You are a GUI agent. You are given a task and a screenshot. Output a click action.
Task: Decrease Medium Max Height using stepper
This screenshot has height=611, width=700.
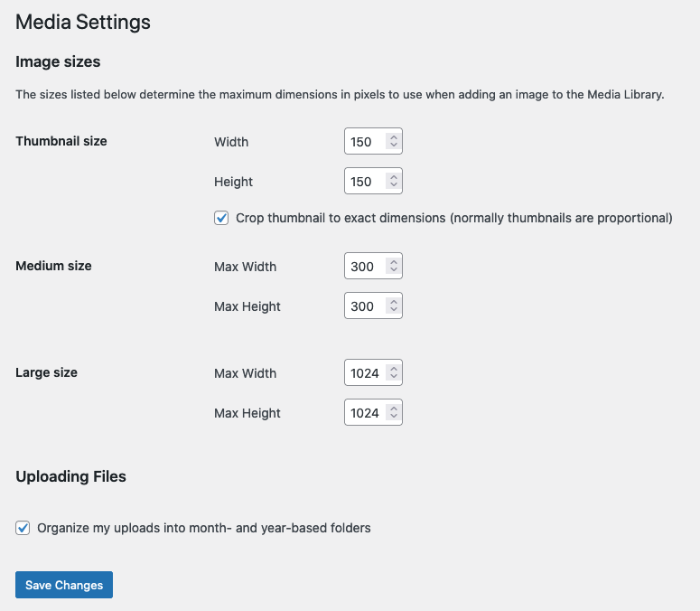point(393,311)
